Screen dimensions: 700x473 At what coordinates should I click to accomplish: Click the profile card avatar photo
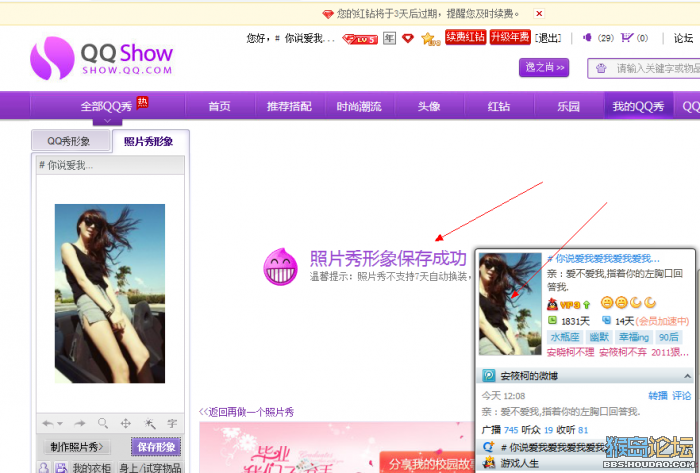click(510, 304)
